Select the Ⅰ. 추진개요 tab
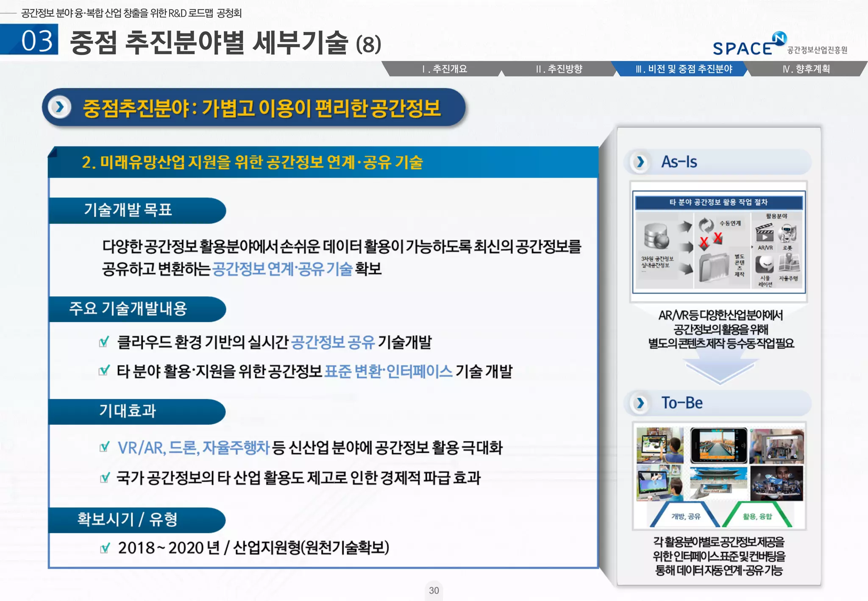 pos(444,69)
